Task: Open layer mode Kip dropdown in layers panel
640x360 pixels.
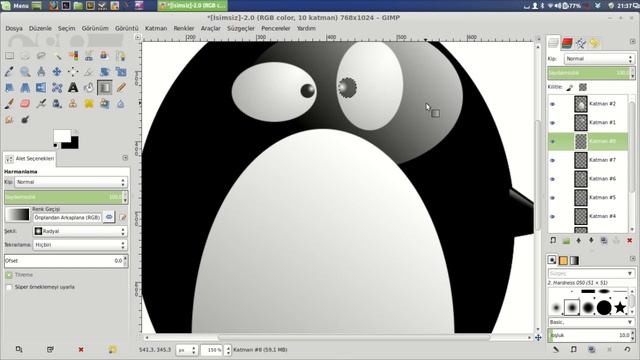Action: [599, 59]
